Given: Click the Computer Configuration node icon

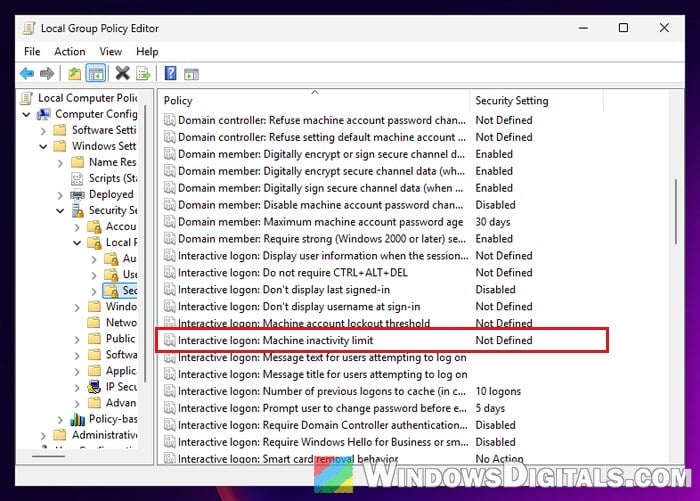Looking at the screenshot, I should pyautogui.click(x=44, y=114).
